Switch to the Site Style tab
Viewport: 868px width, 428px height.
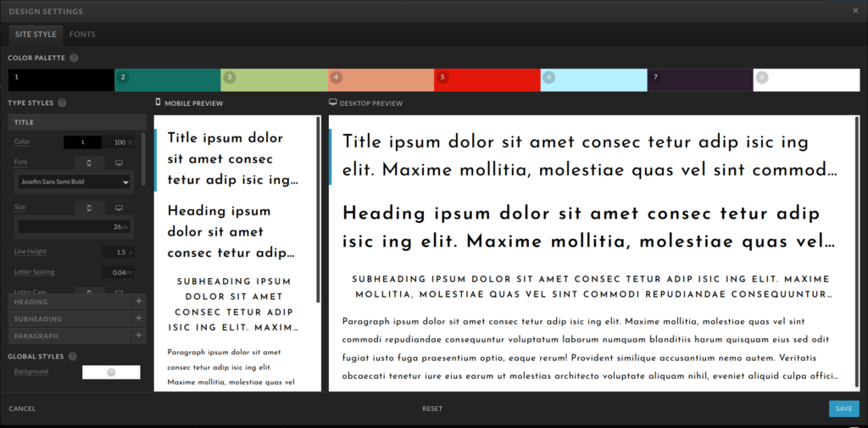(x=36, y=35)
